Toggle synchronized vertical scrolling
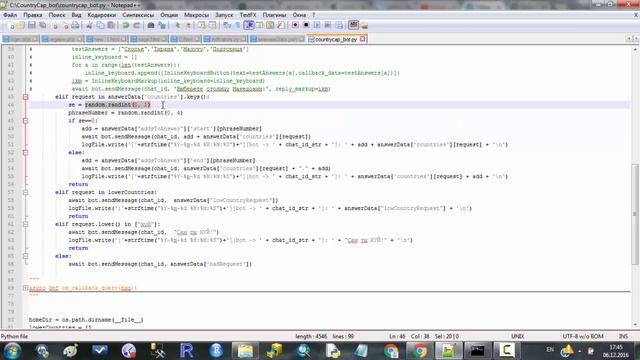Viewport: 640px width, 360px height. tap(202, 25)
